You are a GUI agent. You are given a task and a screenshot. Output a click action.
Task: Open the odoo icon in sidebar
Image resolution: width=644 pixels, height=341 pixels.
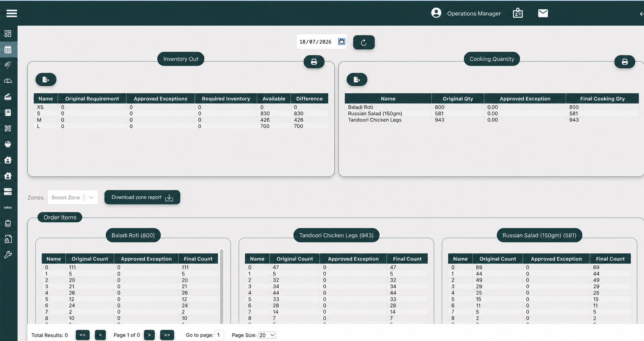(8, 208)
